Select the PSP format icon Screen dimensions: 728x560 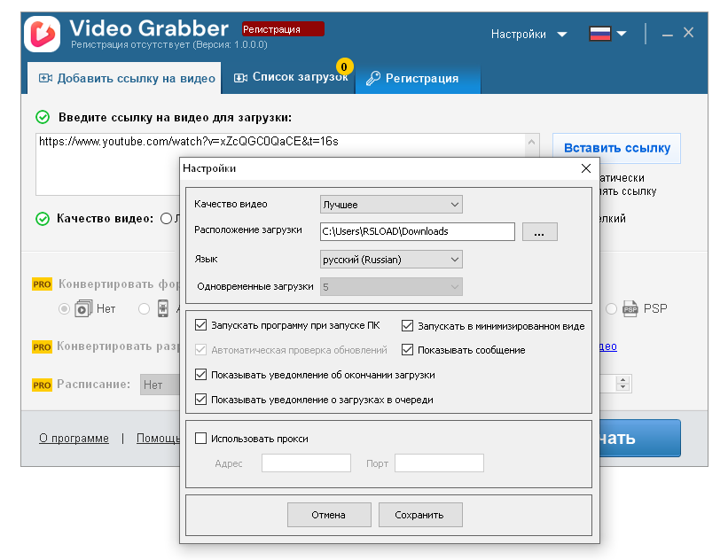[630, 309]
